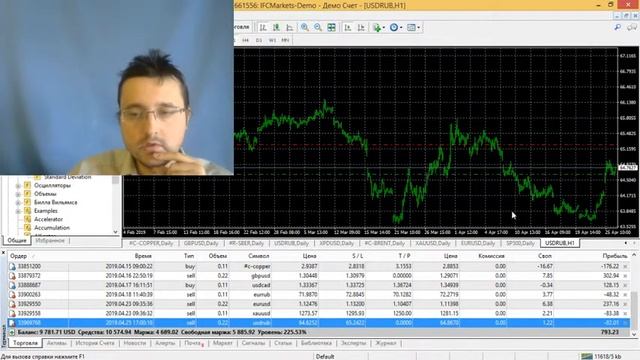Open the GBPUSD,Daily chart tab
Screen dimensions: 640x360
pos(201,243)
